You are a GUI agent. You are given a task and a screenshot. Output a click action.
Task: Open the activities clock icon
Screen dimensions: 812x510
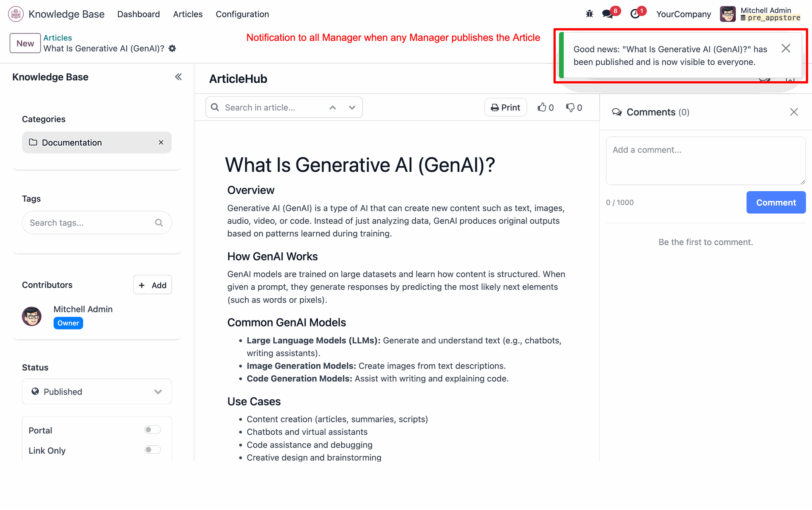click(635, 14)
